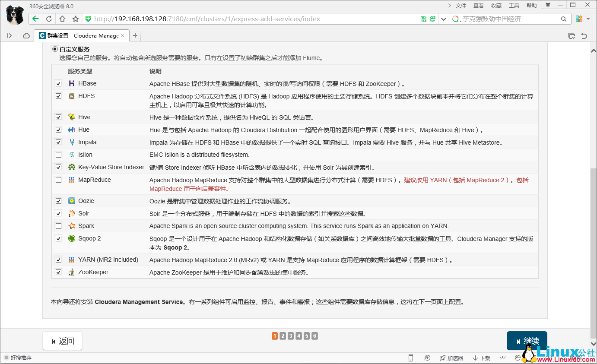Click the HDFS service icon
The image size is (597, 364).
tap(72, 96)
